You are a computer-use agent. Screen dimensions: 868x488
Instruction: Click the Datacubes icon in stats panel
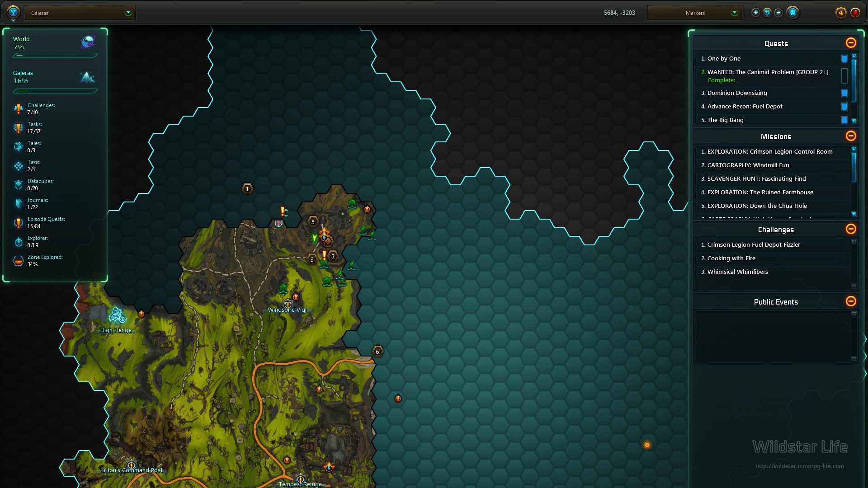click(18, 185)
